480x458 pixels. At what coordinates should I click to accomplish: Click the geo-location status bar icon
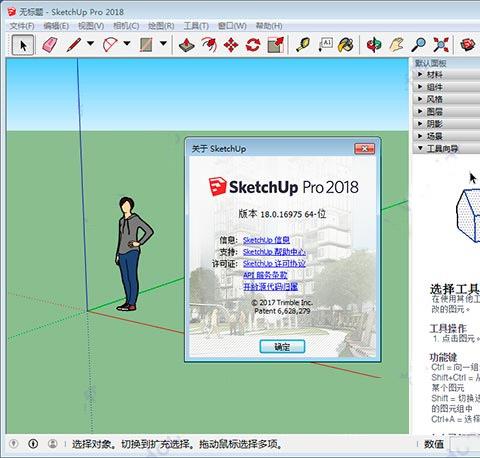[x=14, y=444]
